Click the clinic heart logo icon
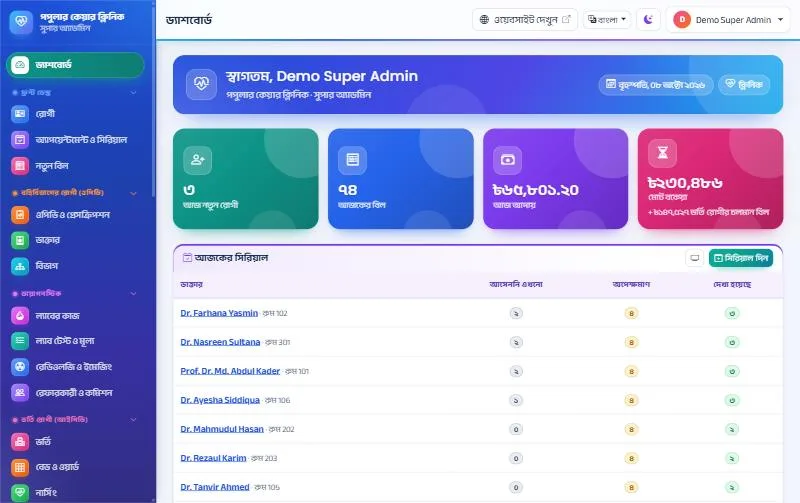Screen dimensions: 800x503 (x=21, y=21)
